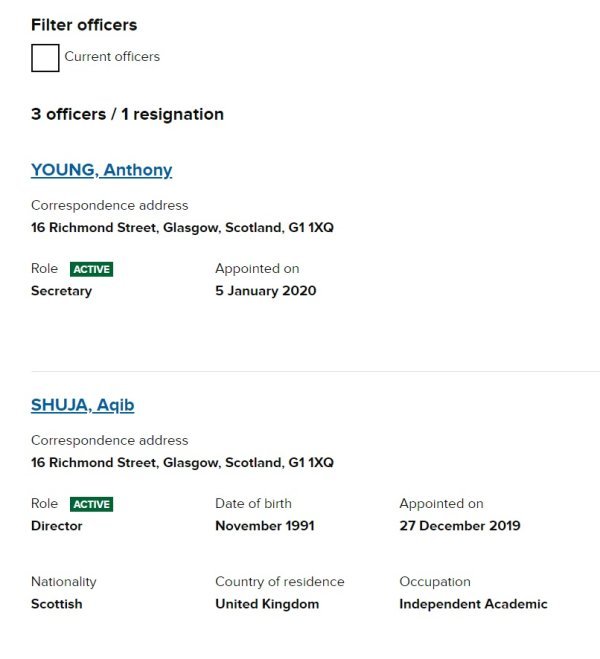This screenshot has width=600, height=659.
Task: Click the November 1991 date of birth
Action: [x=264, y=526]
